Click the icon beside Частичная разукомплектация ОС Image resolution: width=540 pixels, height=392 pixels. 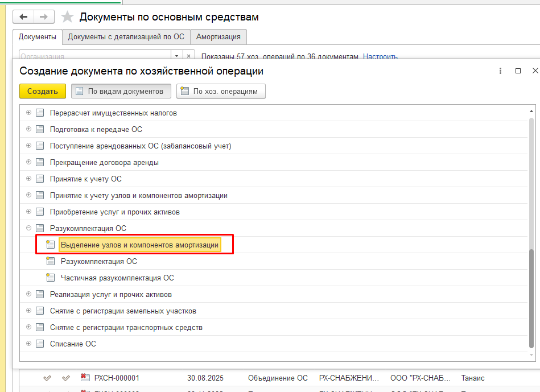[x=51, y=278]
